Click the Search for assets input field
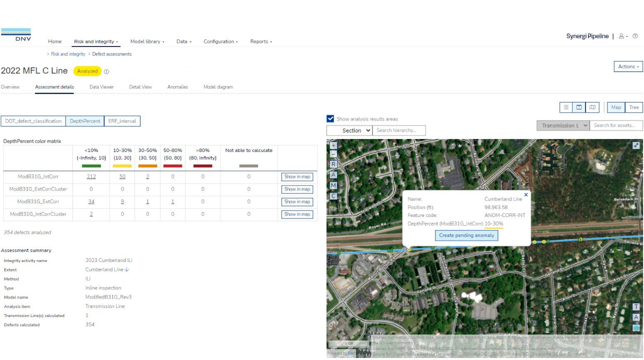 pyautogui.click(x=616, y=125)
